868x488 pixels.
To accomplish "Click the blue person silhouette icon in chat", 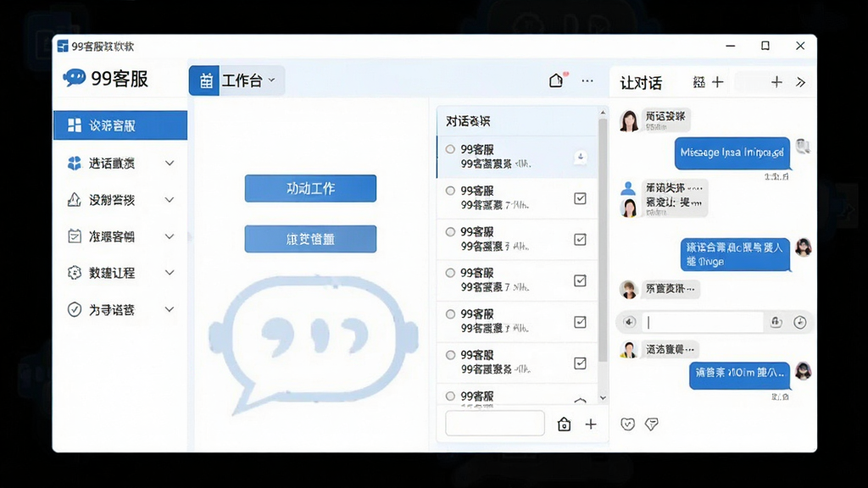I will click(x=628, y=188).
